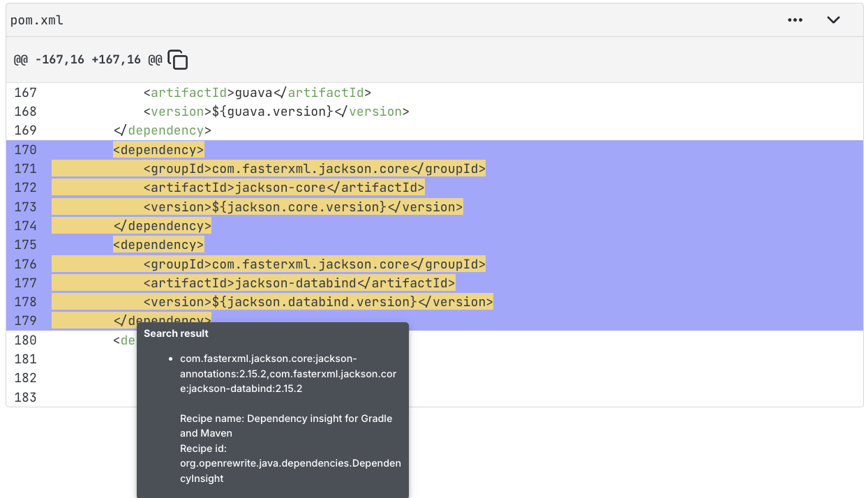
Task: Click the ${jackson.databind.version} version line
Action: point(317,302)
